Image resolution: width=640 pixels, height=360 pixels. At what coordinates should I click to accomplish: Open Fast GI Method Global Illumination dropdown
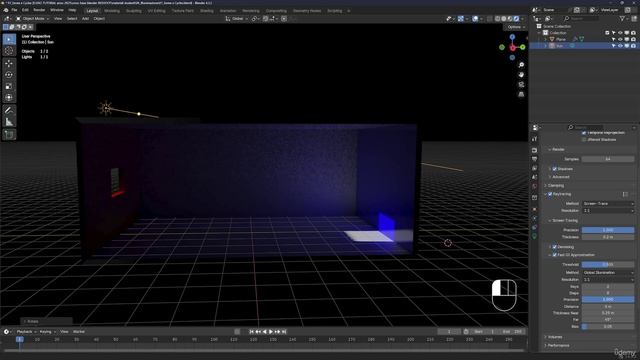click(608, 273)
